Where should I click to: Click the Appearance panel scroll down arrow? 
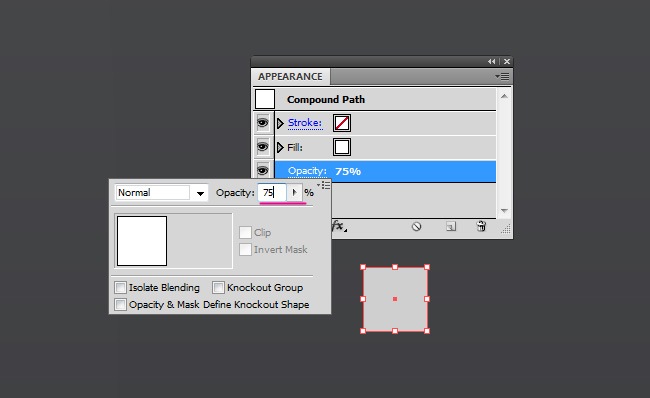click(x=504, y=211)
